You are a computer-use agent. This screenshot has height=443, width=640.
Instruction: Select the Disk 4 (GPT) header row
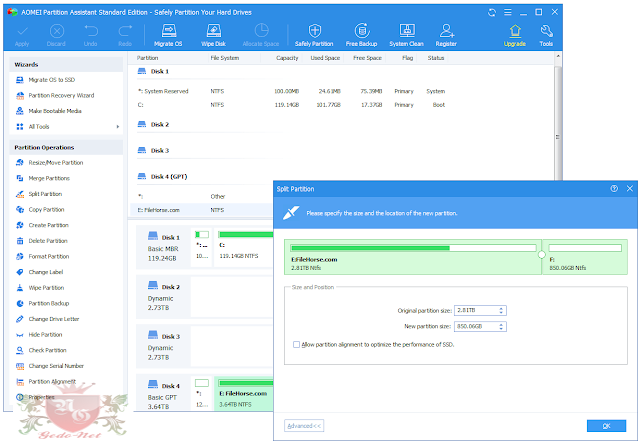(x=162, y=177)
